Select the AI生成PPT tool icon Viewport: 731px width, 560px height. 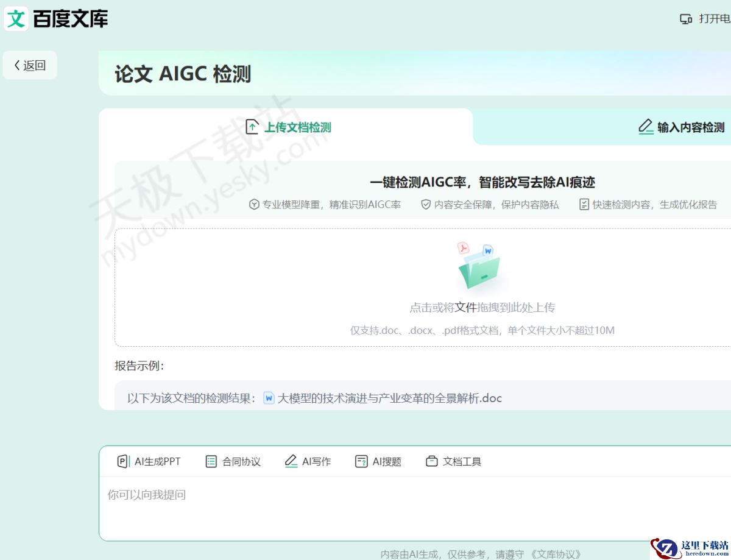[122, 461]
